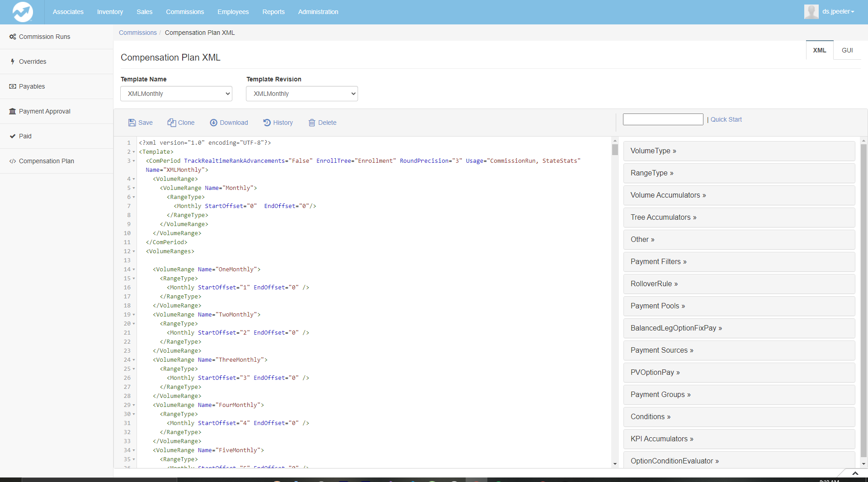Expand the Conditions snippet panel

coord(739,417)
